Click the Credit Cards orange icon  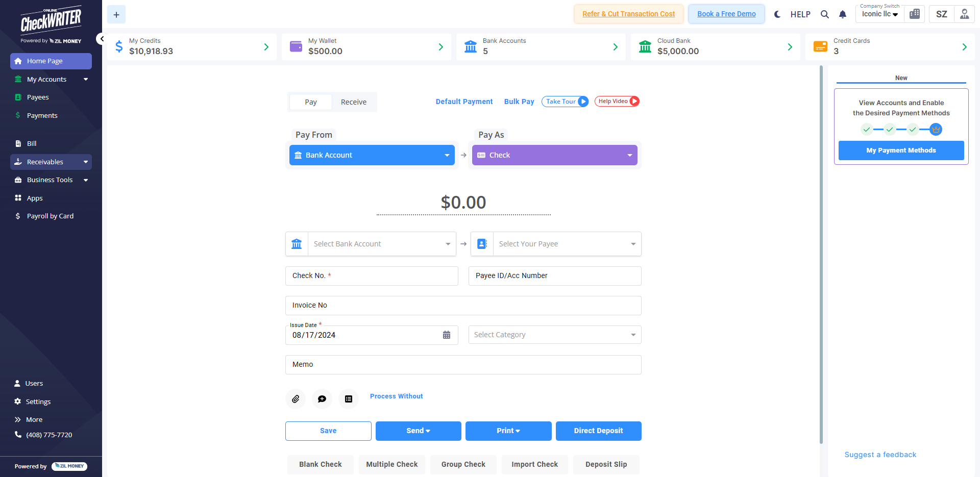[x=820, y=46]
